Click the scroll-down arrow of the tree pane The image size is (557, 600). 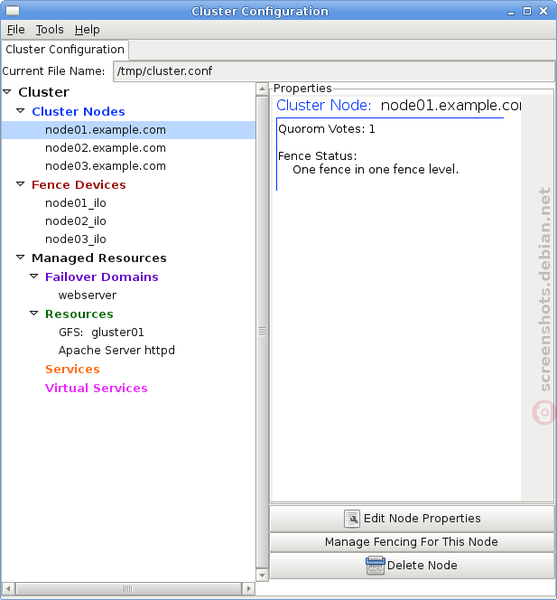click(262, 575)
